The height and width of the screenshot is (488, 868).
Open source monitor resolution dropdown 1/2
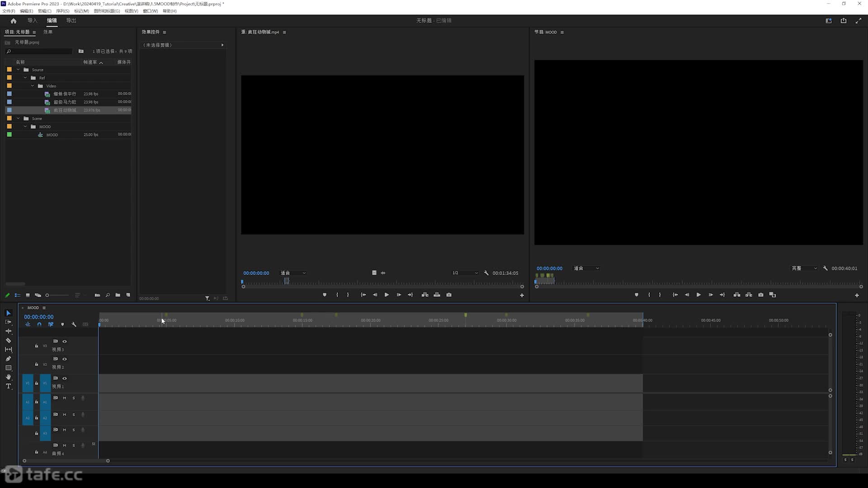point(465,273)
